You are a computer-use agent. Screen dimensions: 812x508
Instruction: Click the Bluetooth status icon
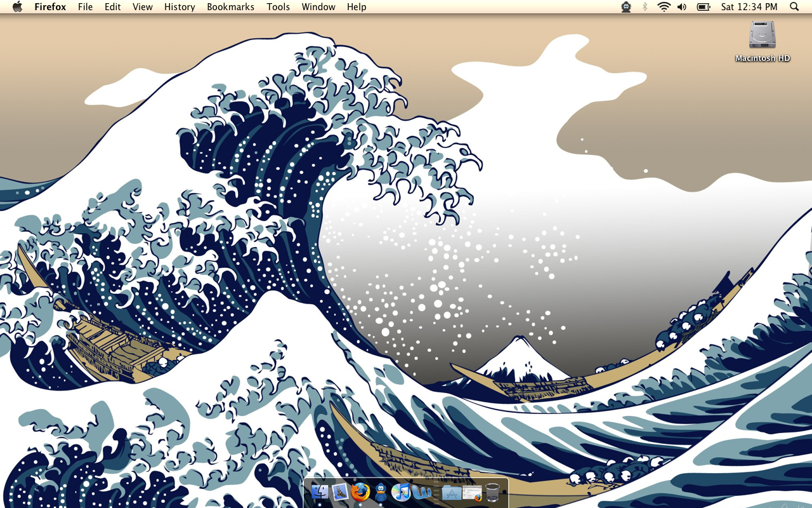[x=645, y=7]
